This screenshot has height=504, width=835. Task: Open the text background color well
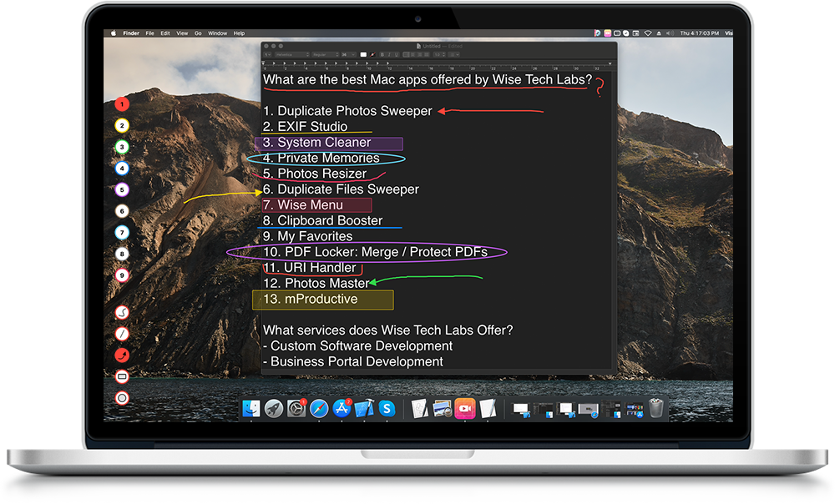pos(372,54)
